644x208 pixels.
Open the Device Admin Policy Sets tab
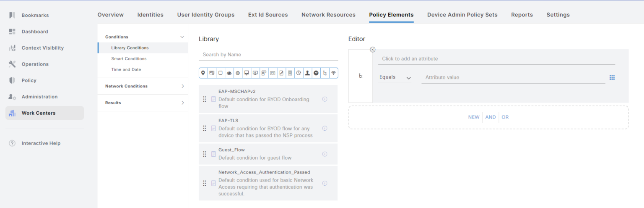click(x=462, y=15)
